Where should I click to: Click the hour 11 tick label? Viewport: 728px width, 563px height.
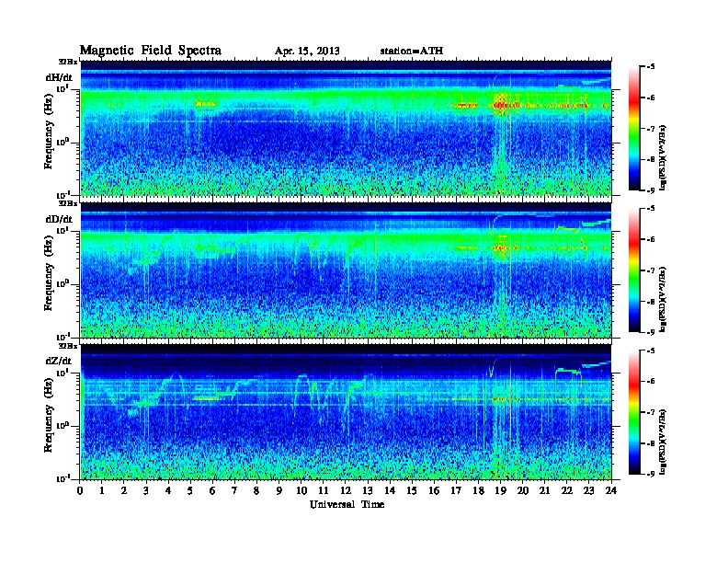tap(324, 490)
